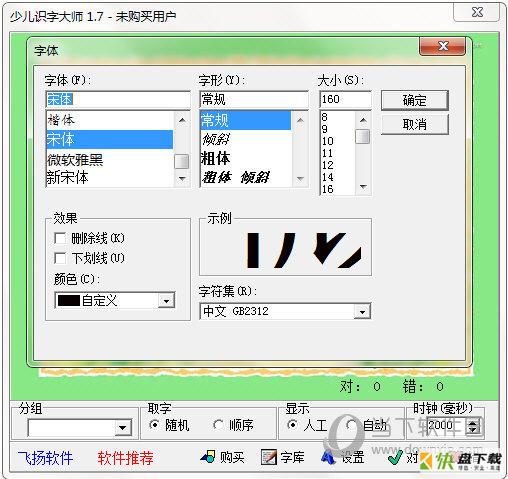Viewport: 508px width, 479px height.
Task: Select size 8 in the list
Action: pos(337,117)
